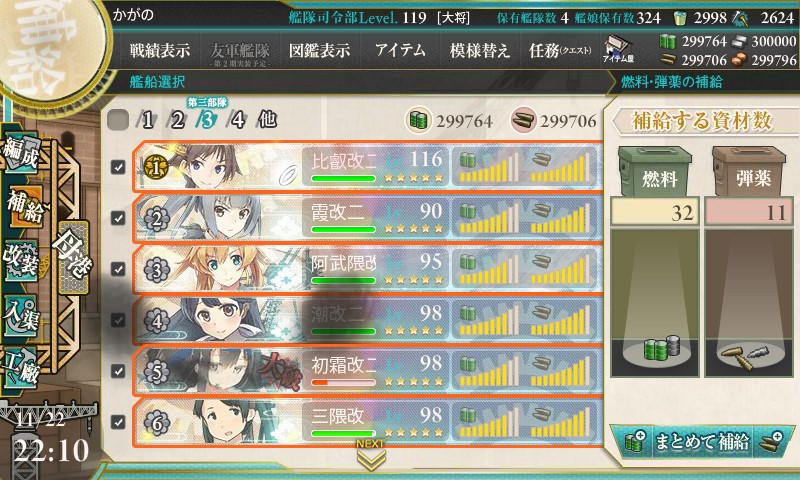Open the 入渠 docking sidebar icon
Viewport: 800px width, 480px height.
(x=20, y=315)
